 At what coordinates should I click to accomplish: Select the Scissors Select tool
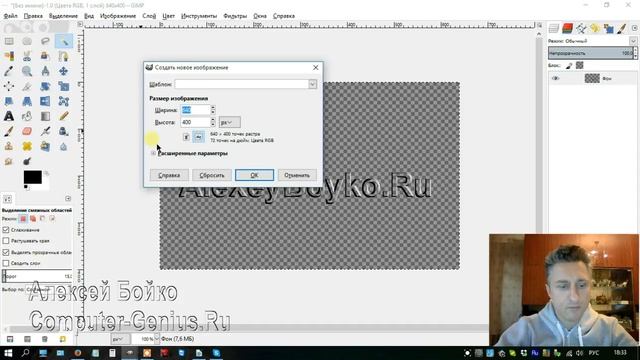(27, 56)
